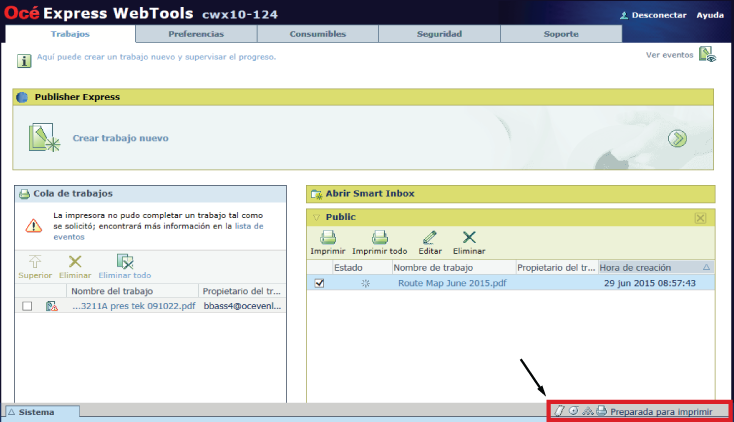Click the third icon in the printer status bar
734x422 pixels.
pos(587,411)
